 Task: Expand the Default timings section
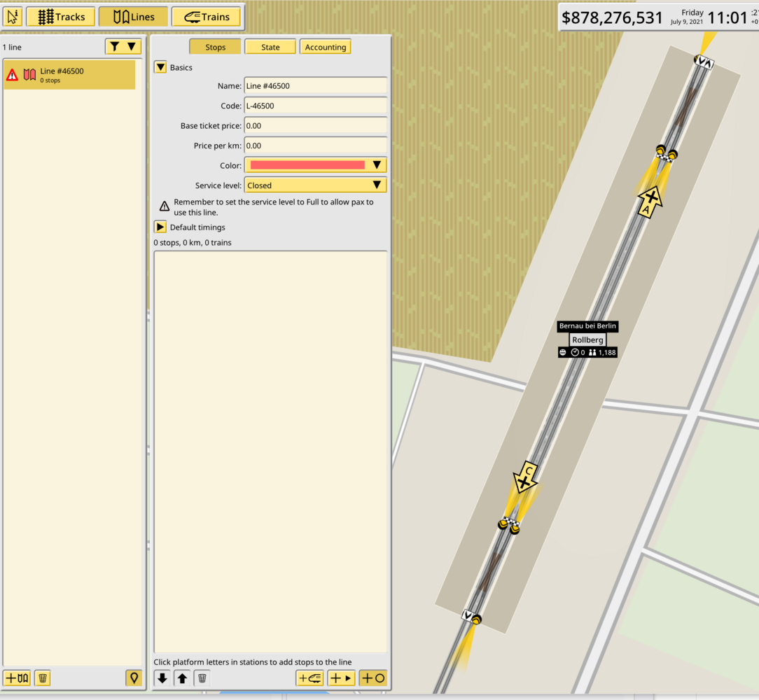tap(160, 227)
